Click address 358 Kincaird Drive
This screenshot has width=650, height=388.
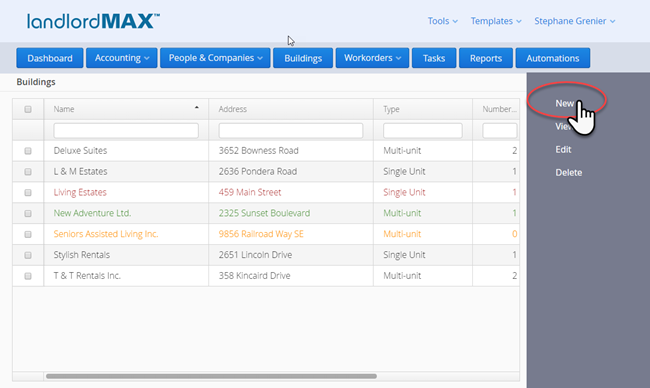[255, 275]
